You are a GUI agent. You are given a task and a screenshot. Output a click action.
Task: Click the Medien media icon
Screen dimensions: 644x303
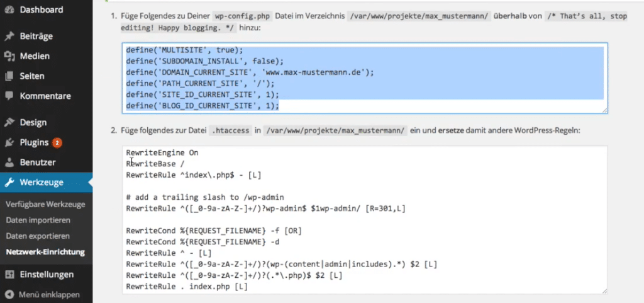click(x=9, y=56)
